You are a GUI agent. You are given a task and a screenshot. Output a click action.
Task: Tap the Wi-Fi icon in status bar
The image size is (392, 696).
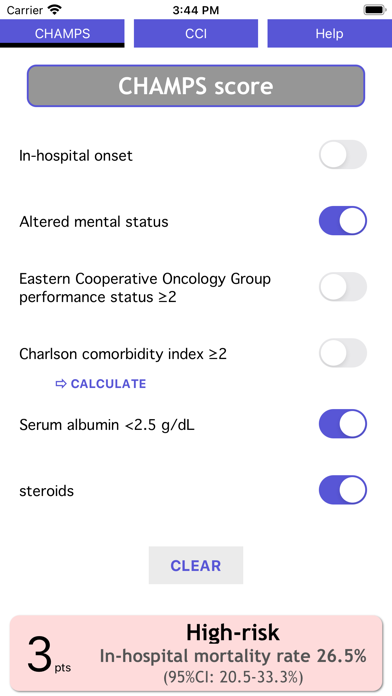coord(55,9)
